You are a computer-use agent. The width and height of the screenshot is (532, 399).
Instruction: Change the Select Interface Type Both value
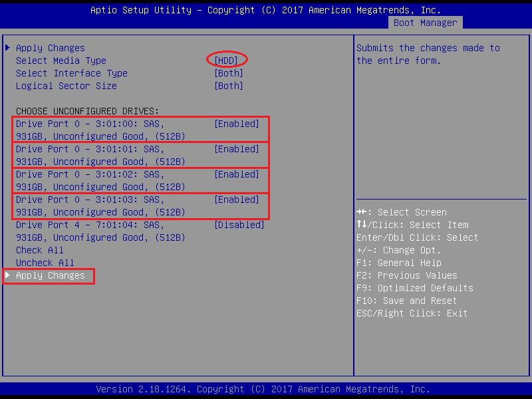click(228, 73)
